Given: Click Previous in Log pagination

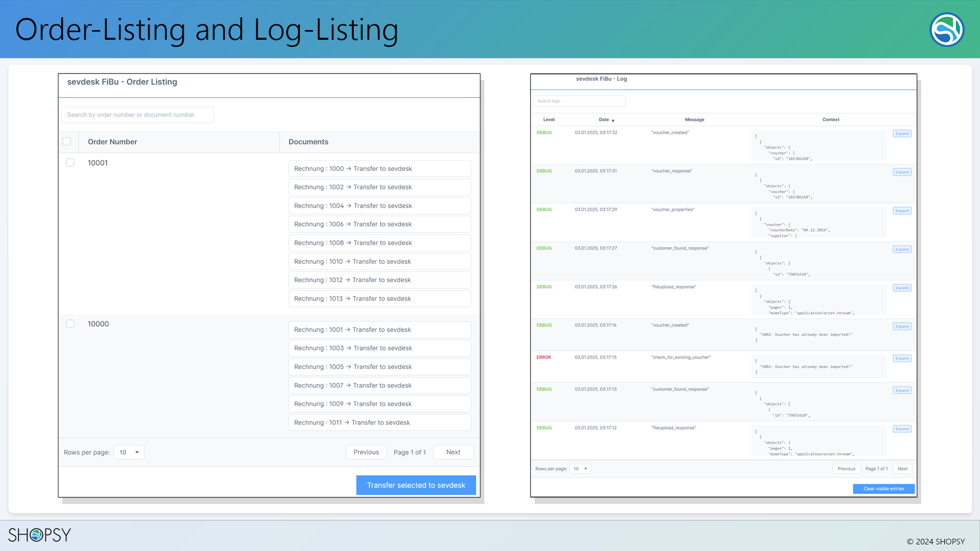Looking at the screenshot, I should click(x=846, y=468).
